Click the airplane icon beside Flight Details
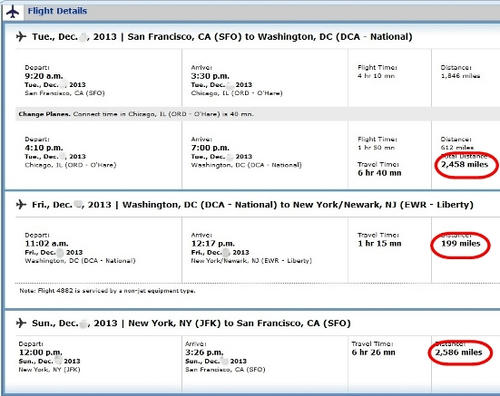This screenshot has height=396, width=500. (x=13, y=12)
